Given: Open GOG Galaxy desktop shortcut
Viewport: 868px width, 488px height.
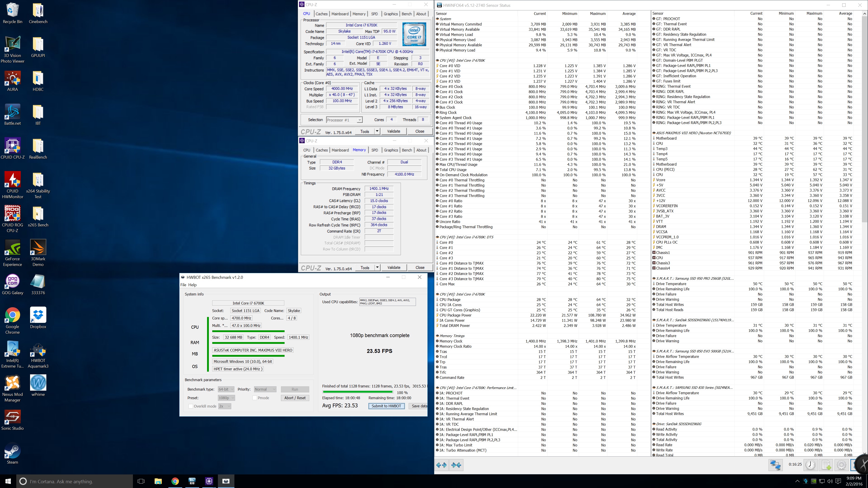Looking at the screenshot, I should tap(12, 285).
